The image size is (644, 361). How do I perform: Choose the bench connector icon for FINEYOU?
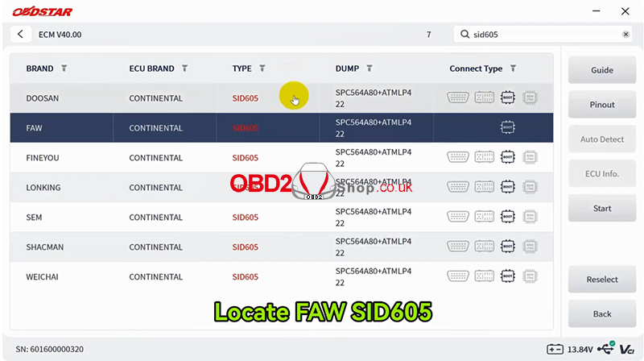click(x=485, y=157)
